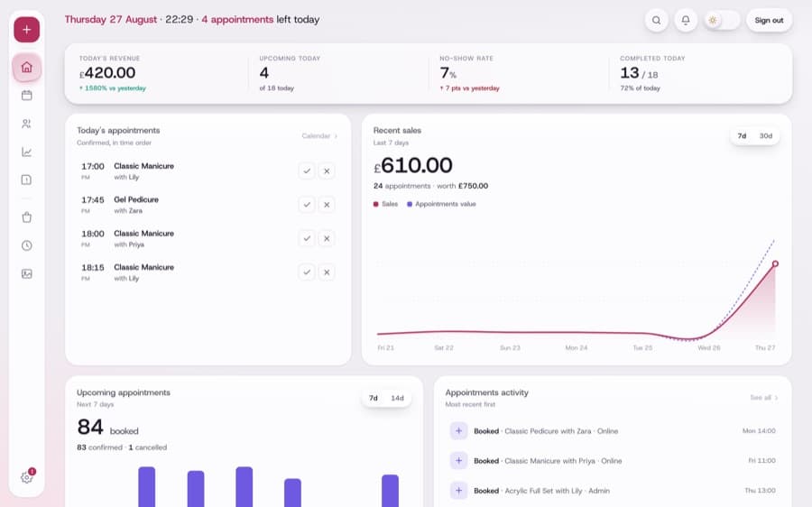Switch Upcoming appointments to 14d
The width and height of the screenshot is (812, 507).
tap(397, 398)
